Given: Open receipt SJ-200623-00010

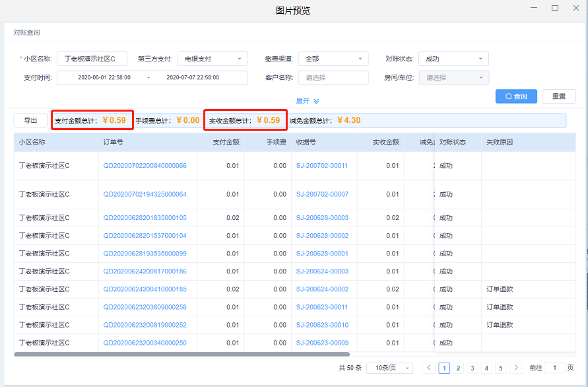Looking at the screenshot, I should (x=322, y=325).
